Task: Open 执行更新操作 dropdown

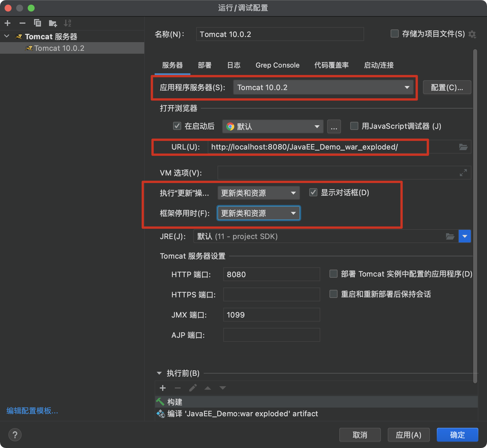Action: pos(259,193)
